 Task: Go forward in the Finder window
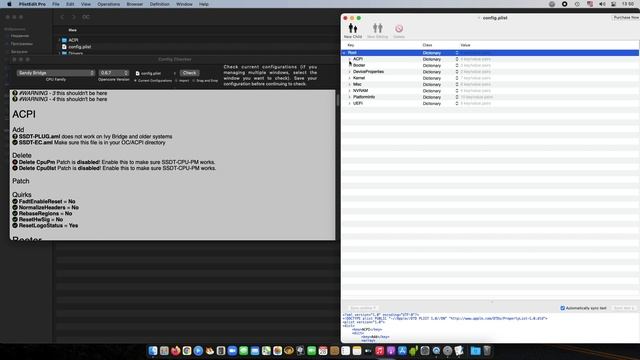pos(73,17)
